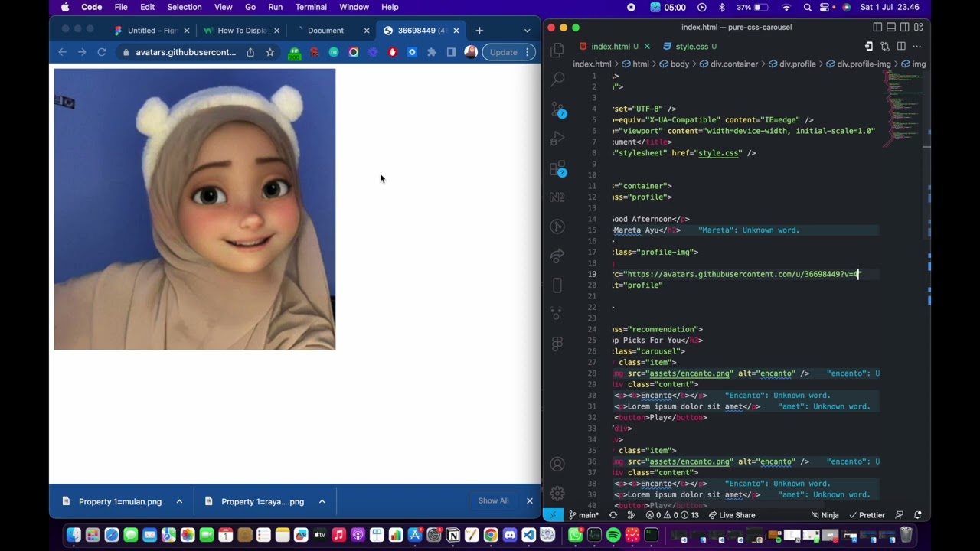Viewport: 980px width, 551px height.
Task: Open breadcrumb body element
Action: pyautogui.click(x=674, y=64)
